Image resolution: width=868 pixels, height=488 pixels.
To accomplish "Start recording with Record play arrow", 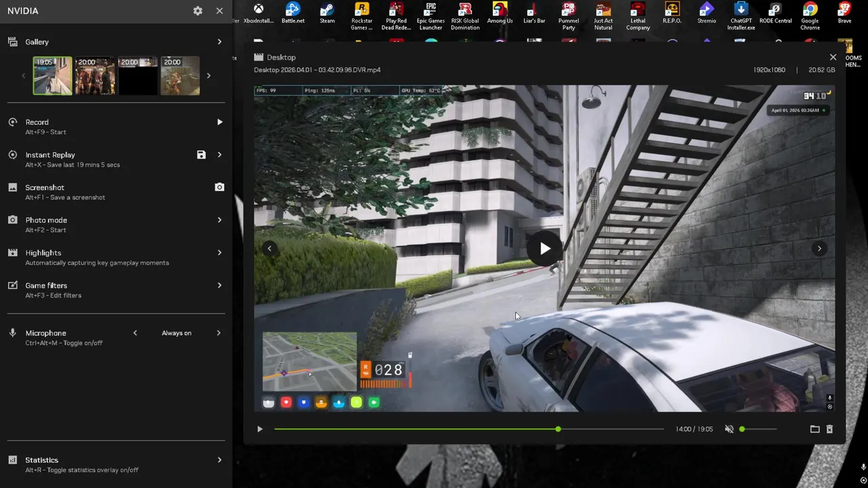I will point(219,122).
